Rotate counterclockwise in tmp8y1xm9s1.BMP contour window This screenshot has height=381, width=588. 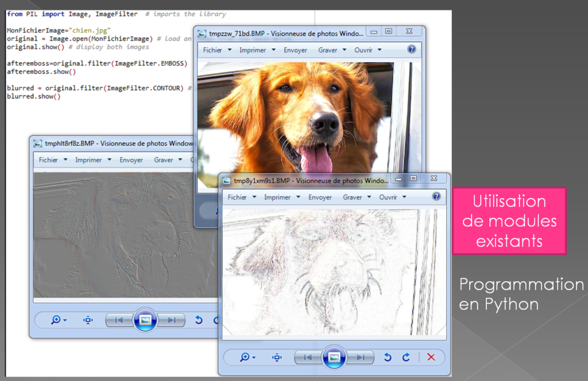pos(388,357)
